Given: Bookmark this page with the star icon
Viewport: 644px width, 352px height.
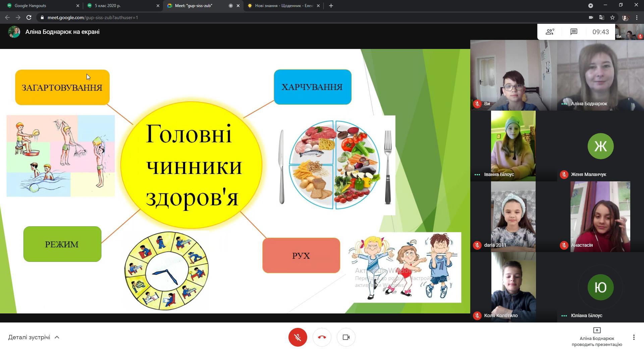Looking at the screenshot, I should 612,17.
